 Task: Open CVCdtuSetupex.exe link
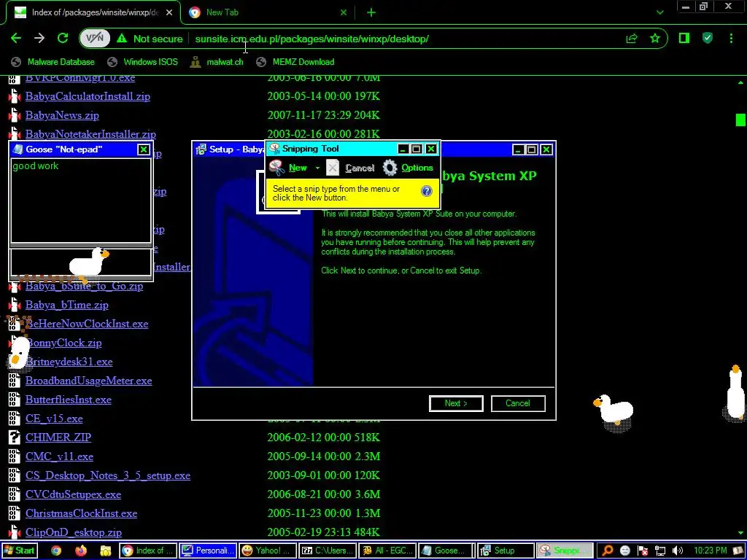point(73,495)
